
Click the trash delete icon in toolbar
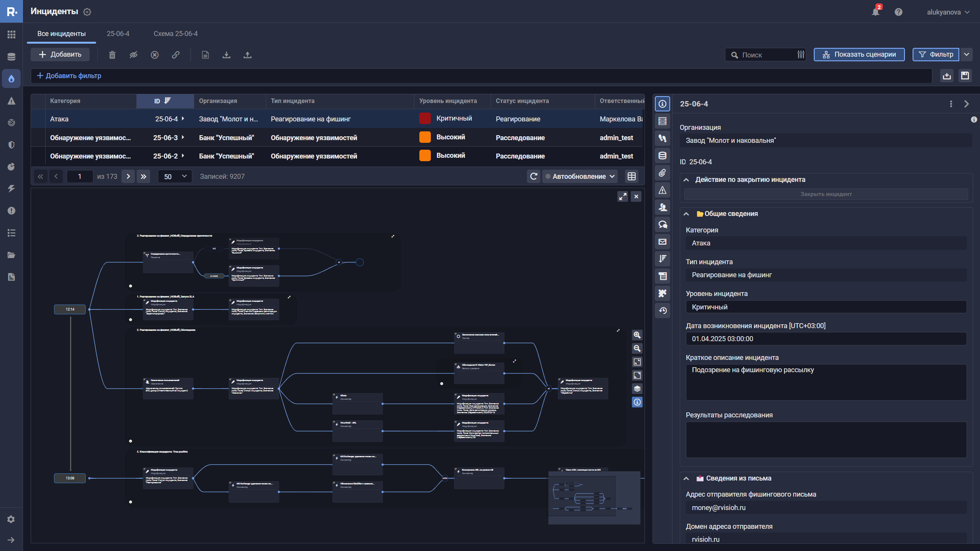tap(112, 55)
